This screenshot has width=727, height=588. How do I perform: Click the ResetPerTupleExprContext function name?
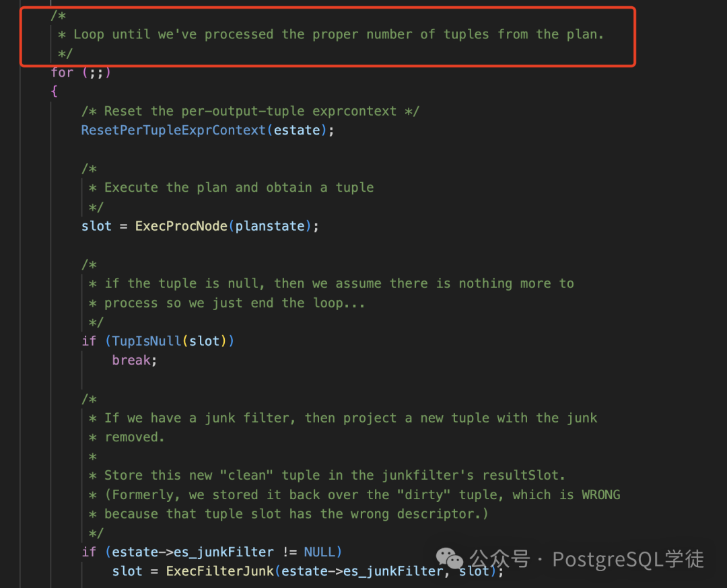pyautogui.click(x=174, y=131)
